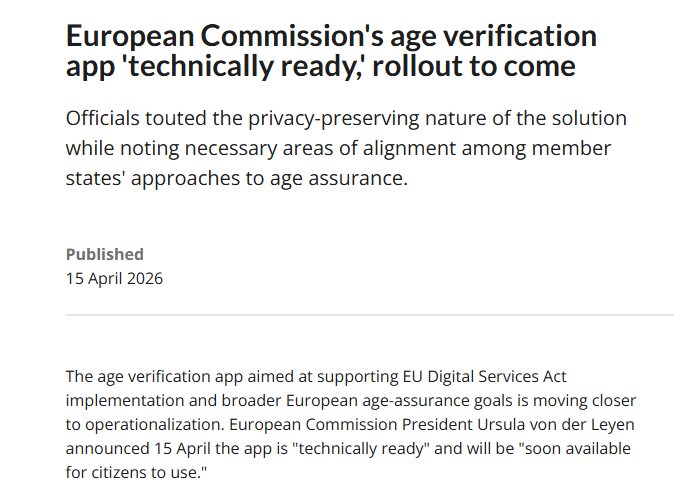Click the quote "soon available" in the paragraph

pos(575,449)
